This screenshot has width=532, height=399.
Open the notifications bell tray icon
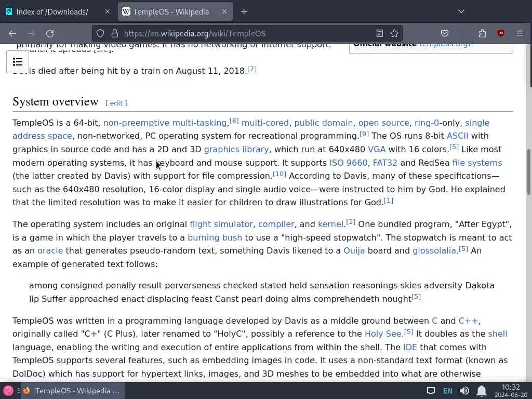(482, 391)
